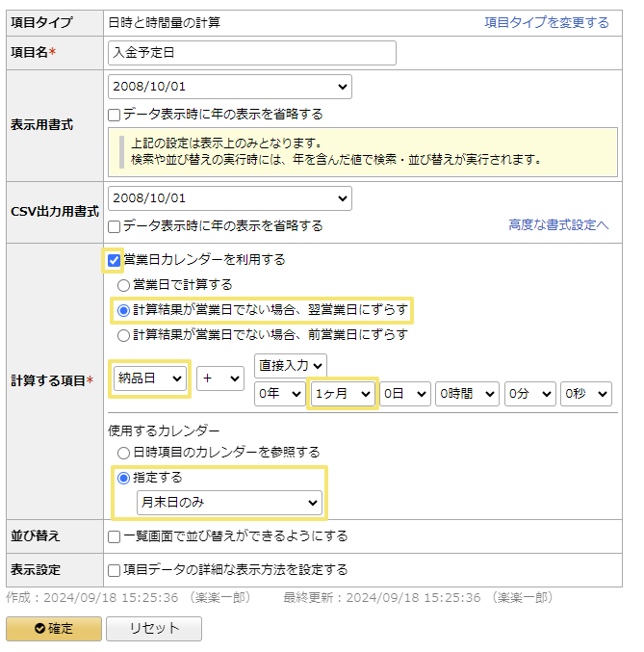The width and height of the screenshot is (644, 652).
Task: Choose 日時項目のカレンダーを参照する radio option
Action: coord(123,452)
